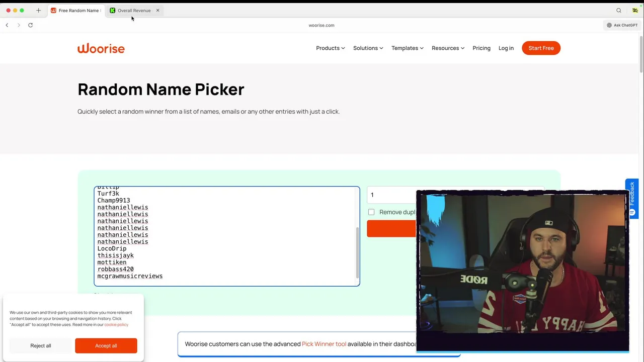Open the Pricing page

[x=481, y=48]
